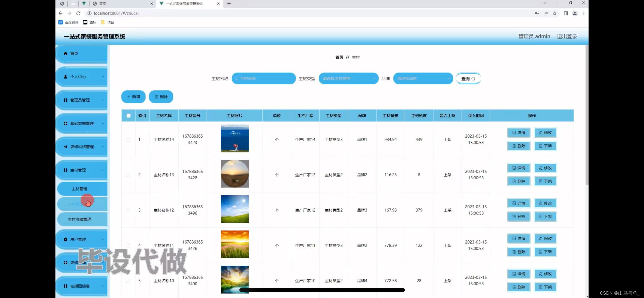Expand 装修风格管理 sidebar menu
Screen dimensions: 644x298
coord(82,147)
